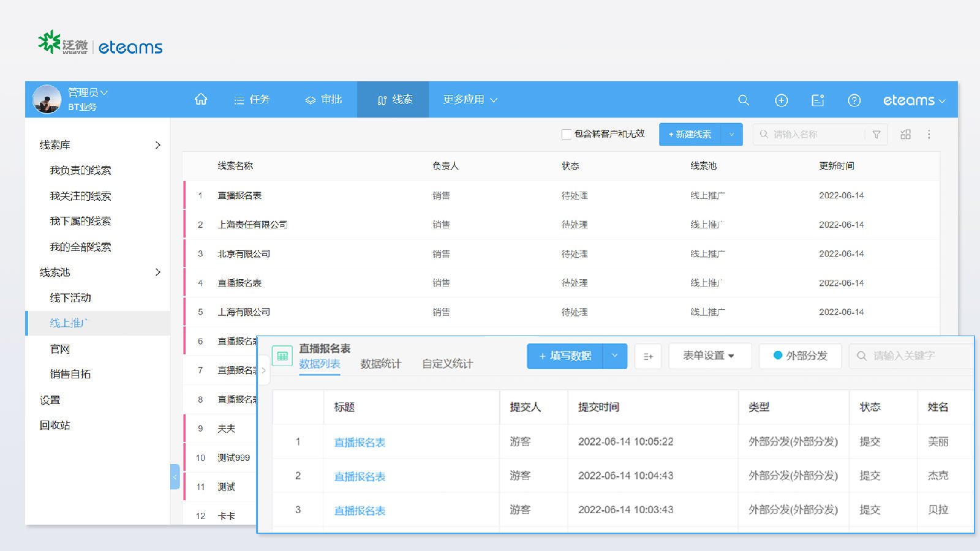Click the 提交时间 column header
Image resolution: width=980 pixels, height=551 pixels.
[599, 407]
